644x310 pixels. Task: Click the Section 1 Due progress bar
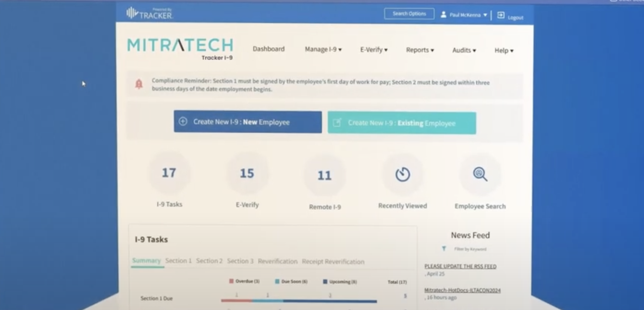click(x=299, y=301)
